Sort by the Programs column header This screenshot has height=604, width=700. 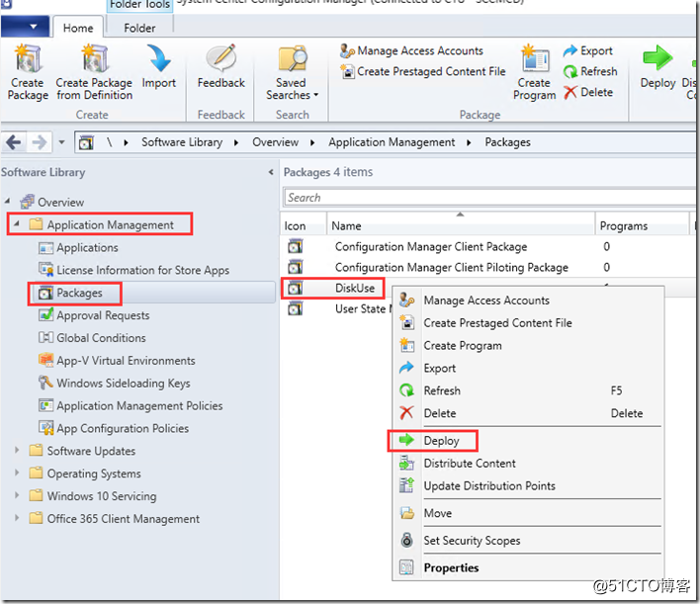643,225
